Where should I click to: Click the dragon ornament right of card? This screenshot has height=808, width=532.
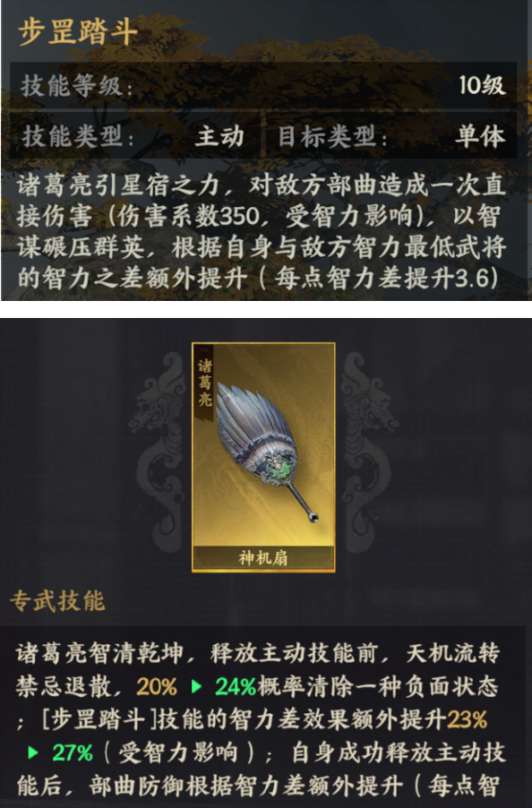click(368, 450)
